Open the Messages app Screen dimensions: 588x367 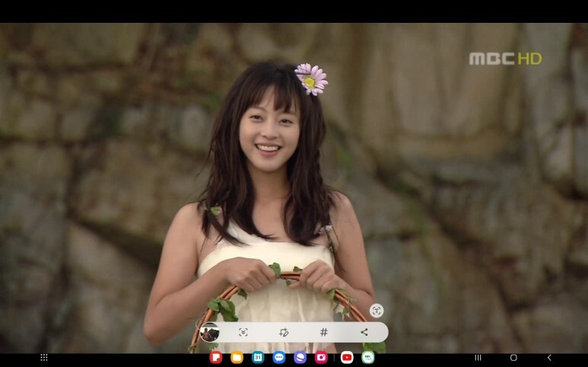click(279, 358)
